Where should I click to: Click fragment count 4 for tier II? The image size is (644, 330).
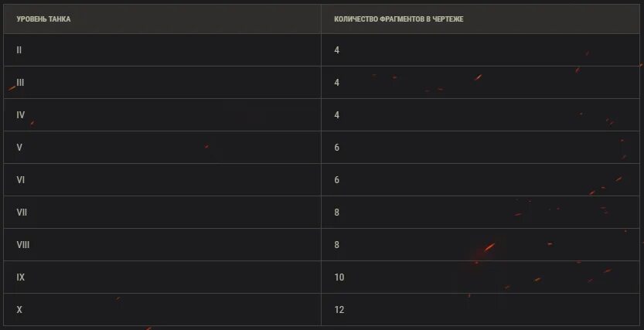[x=337, y=50]
